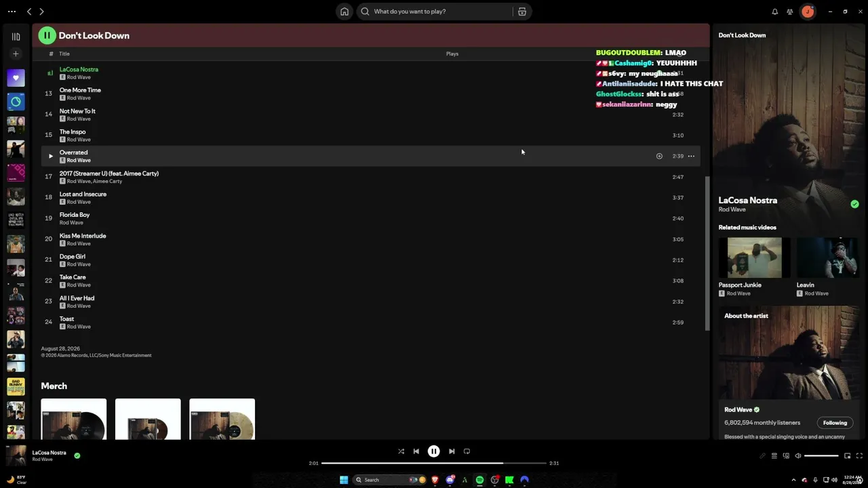This screenshot has width=868, height=488.
Task: Select track Florida Boy
Action: pos(370,218)
